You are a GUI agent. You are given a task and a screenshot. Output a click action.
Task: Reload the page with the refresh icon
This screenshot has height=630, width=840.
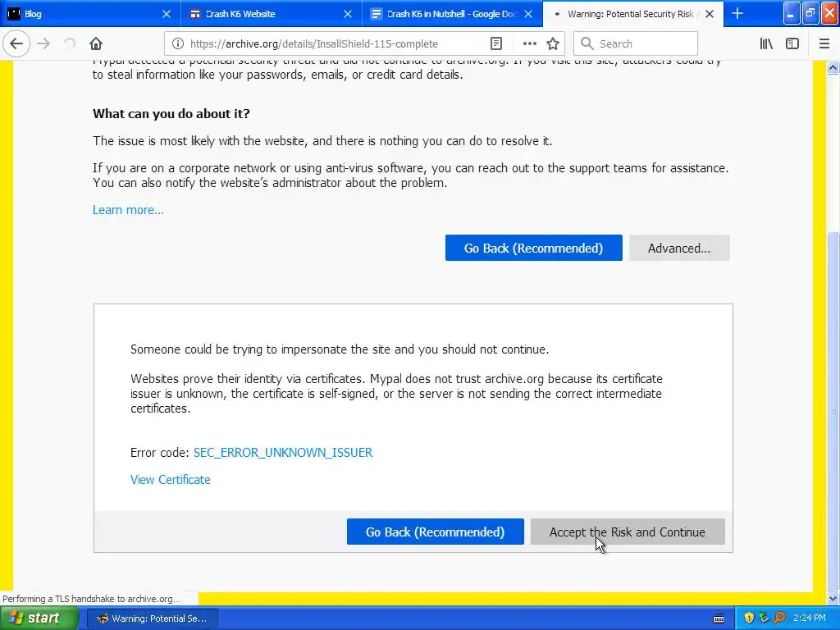click(x=70, y=43)
